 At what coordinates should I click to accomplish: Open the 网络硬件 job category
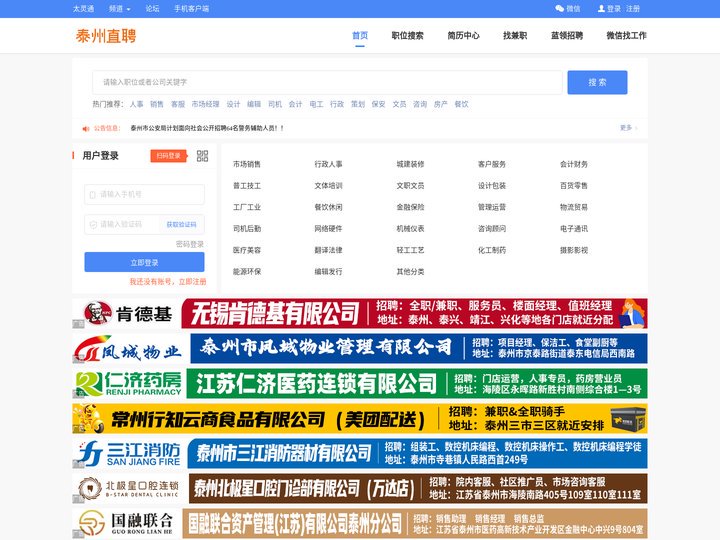[328, 228]
